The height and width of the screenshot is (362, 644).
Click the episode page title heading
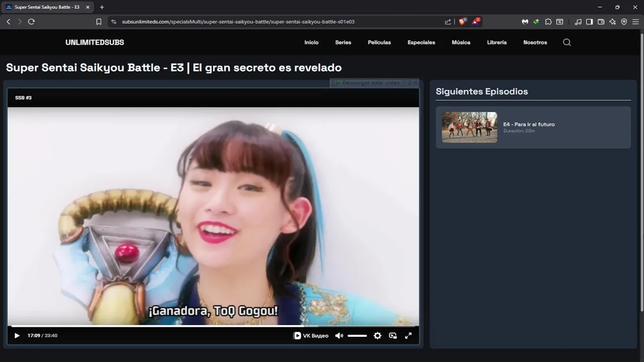click(174, 67)
